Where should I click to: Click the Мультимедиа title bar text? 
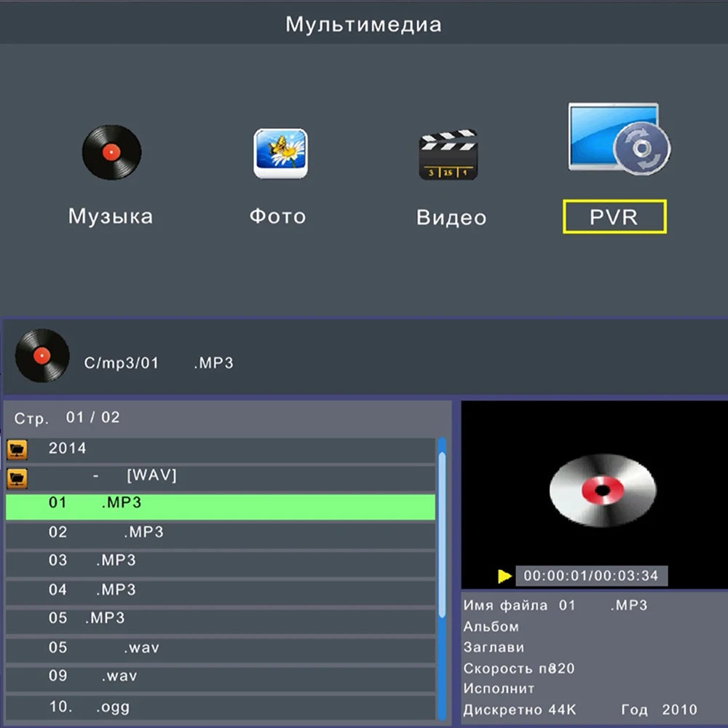[x=363, y=24]
